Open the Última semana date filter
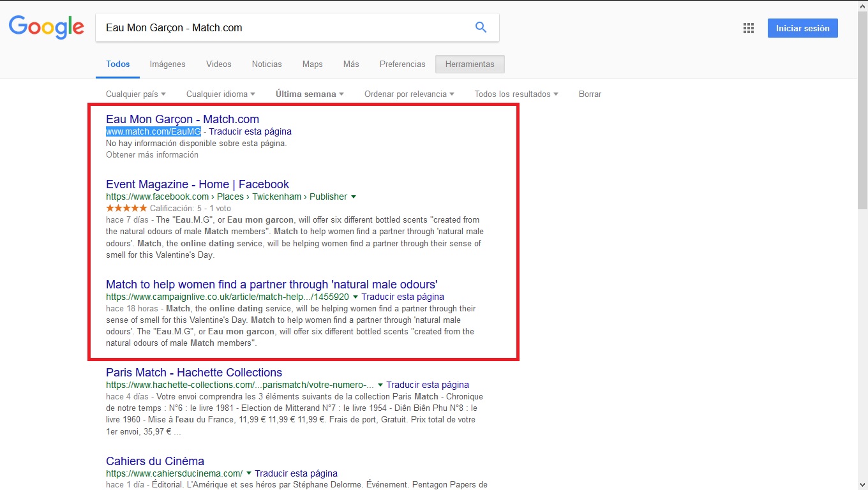Image resolution: width=868 pixels, height=490 pixels. point(310,94)
